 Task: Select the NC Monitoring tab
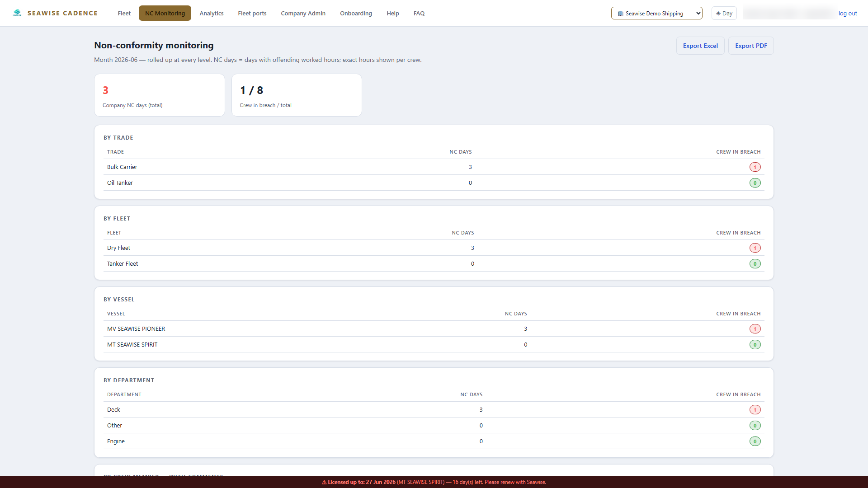coord(165,13)
